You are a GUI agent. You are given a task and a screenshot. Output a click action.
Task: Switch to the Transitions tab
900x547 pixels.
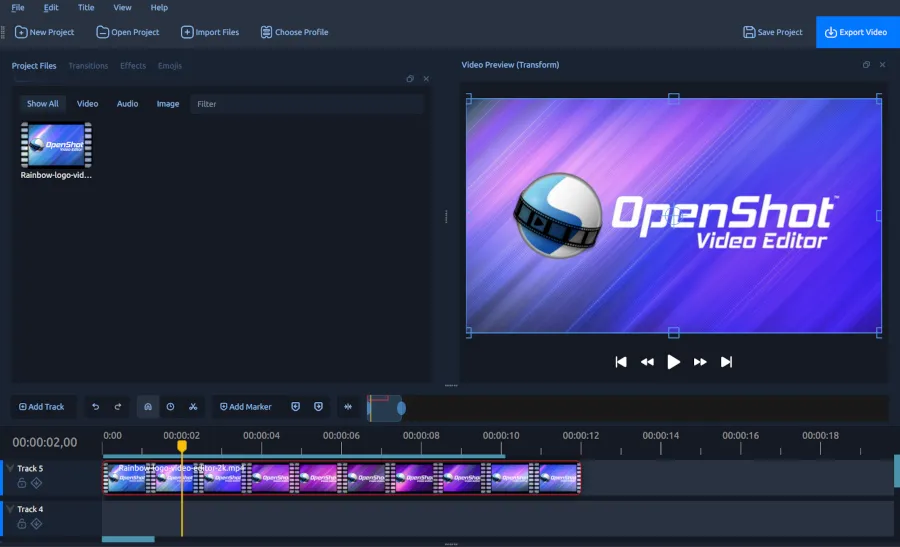click(x=88, y=66)
